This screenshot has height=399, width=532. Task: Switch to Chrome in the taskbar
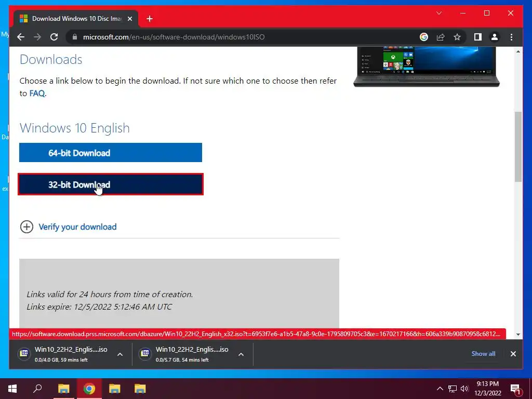[x=89, y=389]
